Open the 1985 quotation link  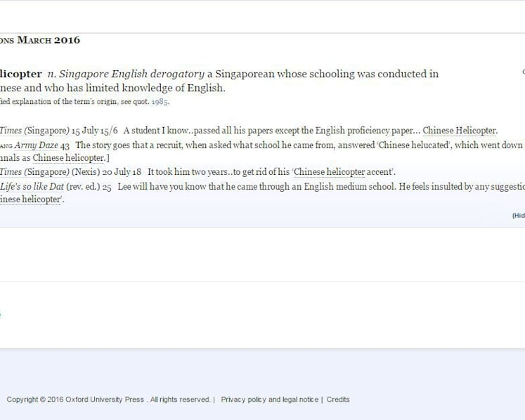pyautogui.click(x=160, y=102)
